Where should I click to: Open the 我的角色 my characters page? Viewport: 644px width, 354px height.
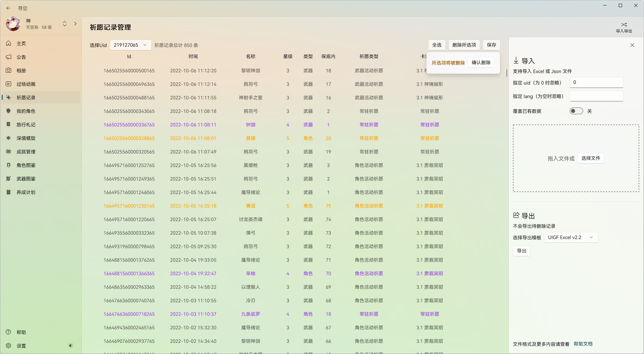tap(26, 111)
